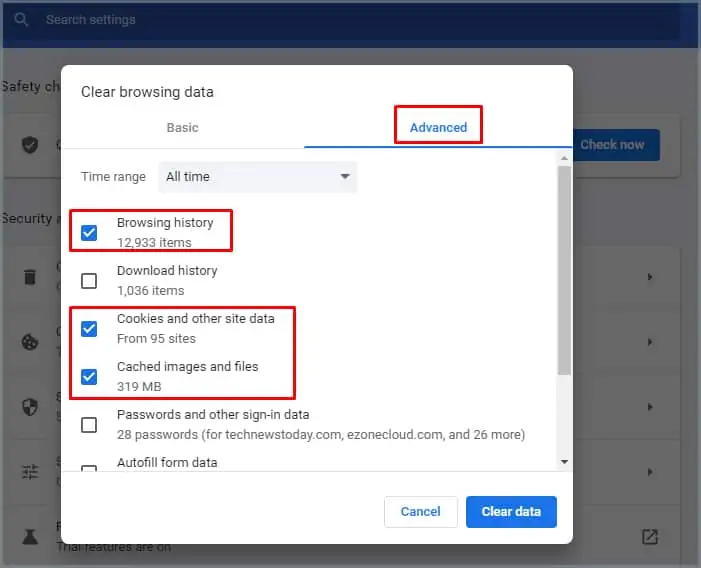This screenshot has height=568, width=701.
Task: Click the search magnifier icon in settings
Action: 21,19
